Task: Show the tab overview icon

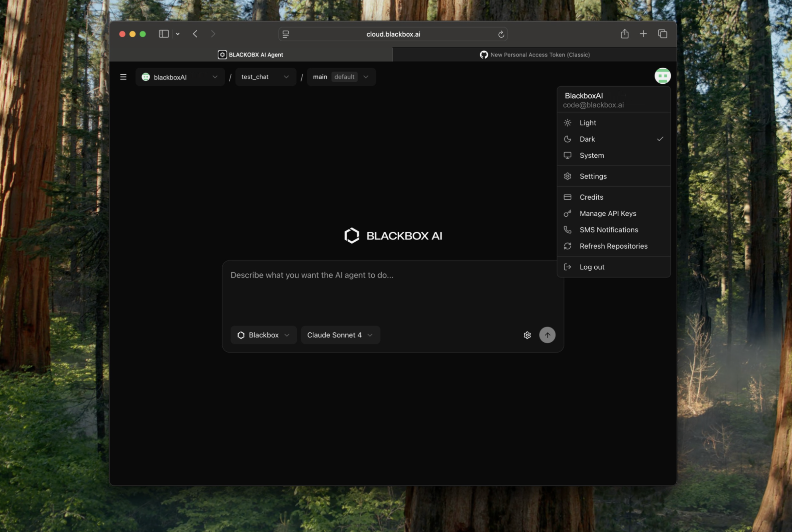Action: pyautogui.click(x=662, y=34)
